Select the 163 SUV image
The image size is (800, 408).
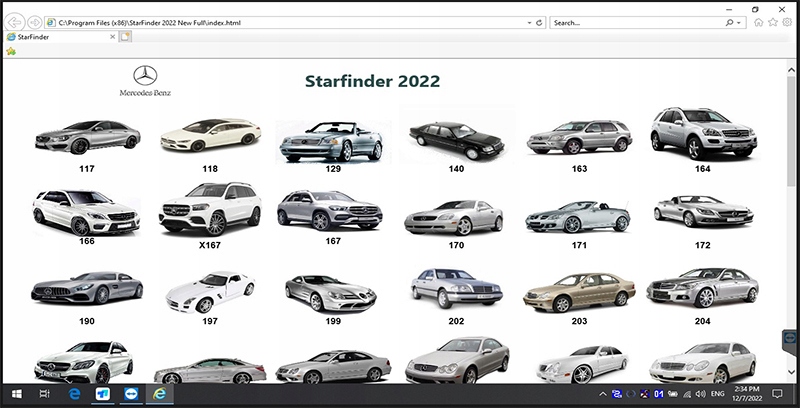579,137
